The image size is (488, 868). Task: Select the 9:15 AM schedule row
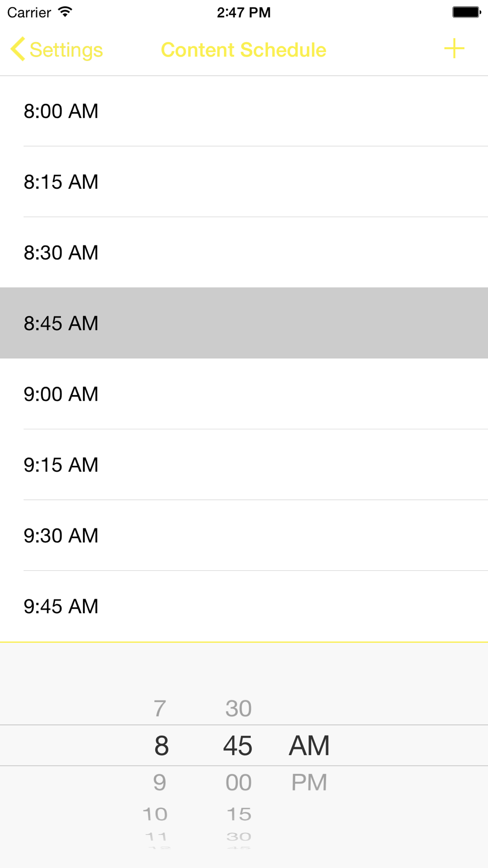(x=244, y=465)
